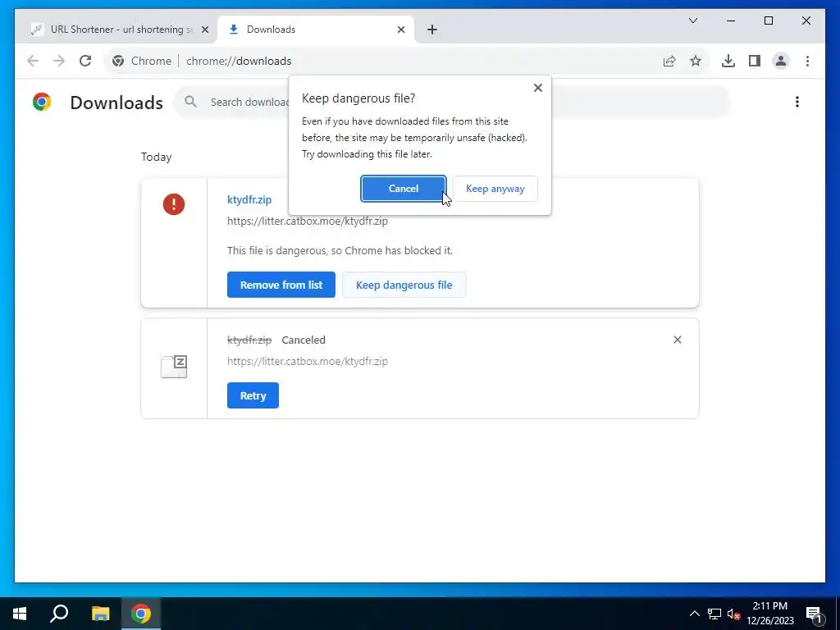Open the tab search chevron
This screenshot has width=840, height=630.
[x=692, y=21]
